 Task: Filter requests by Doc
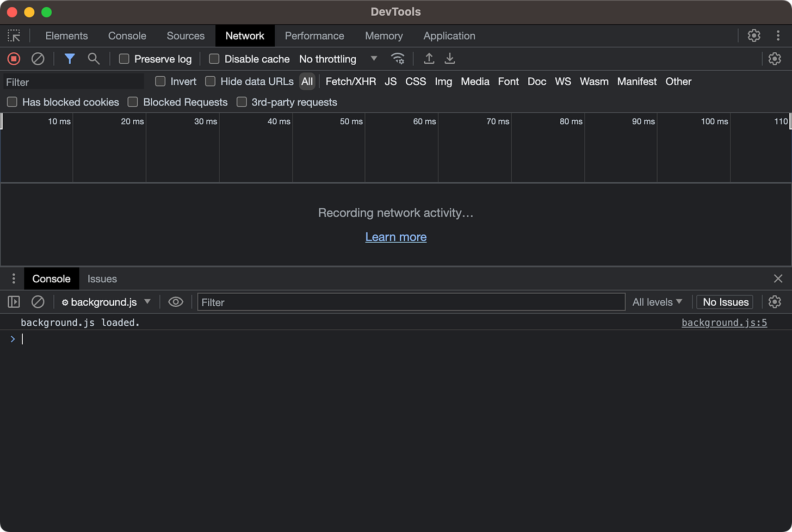coord(537,82)
